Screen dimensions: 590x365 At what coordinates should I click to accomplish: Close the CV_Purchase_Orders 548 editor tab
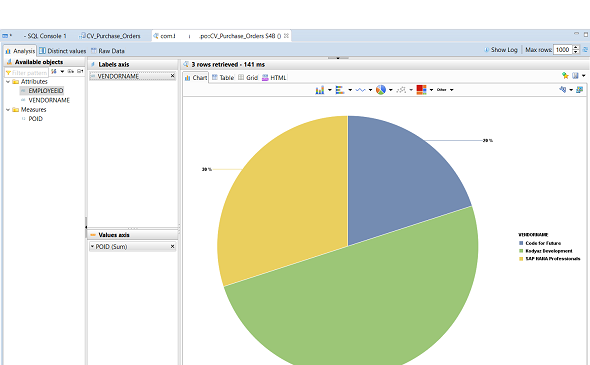286,36
